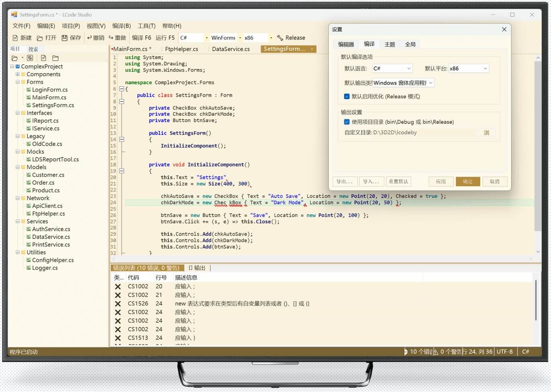This screenshot has height=392, width=551.
Task: Click the 确定 button in settings dialog
Action: [467, 182]
